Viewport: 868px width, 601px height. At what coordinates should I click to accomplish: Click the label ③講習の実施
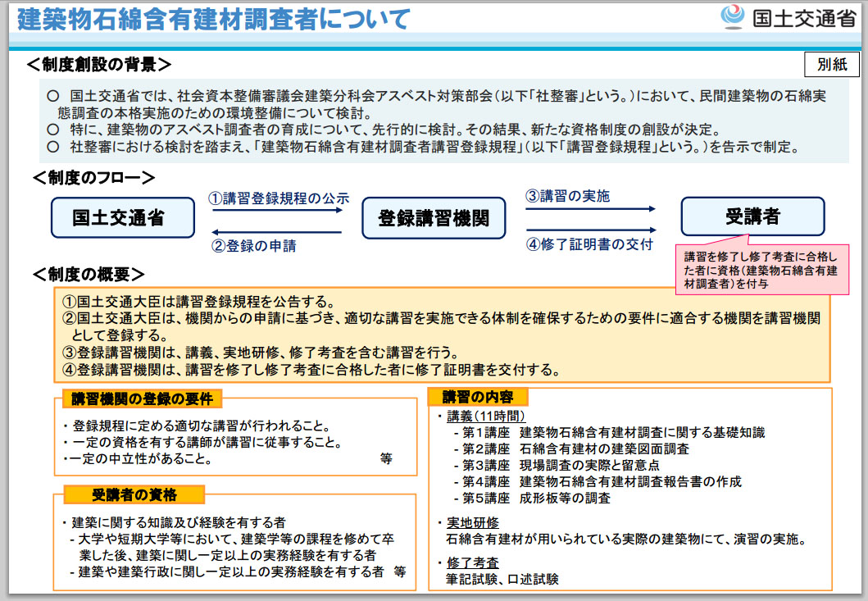pos(567,195)
